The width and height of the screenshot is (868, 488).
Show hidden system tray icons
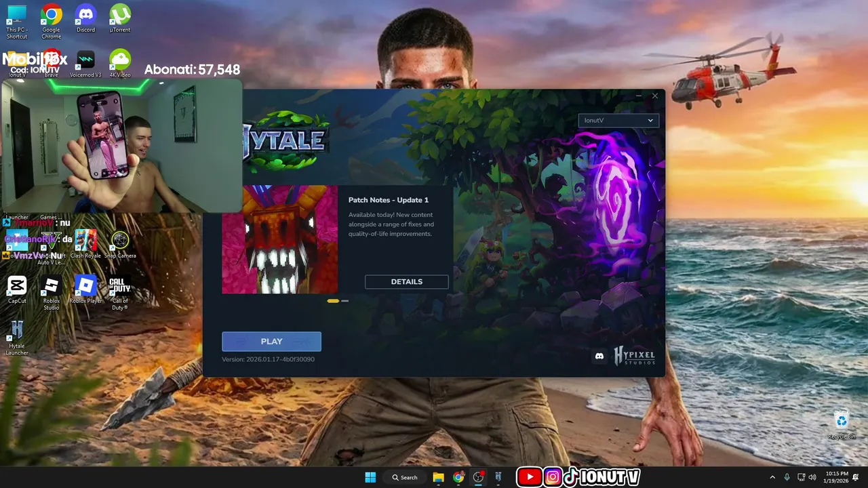point(772,477)
